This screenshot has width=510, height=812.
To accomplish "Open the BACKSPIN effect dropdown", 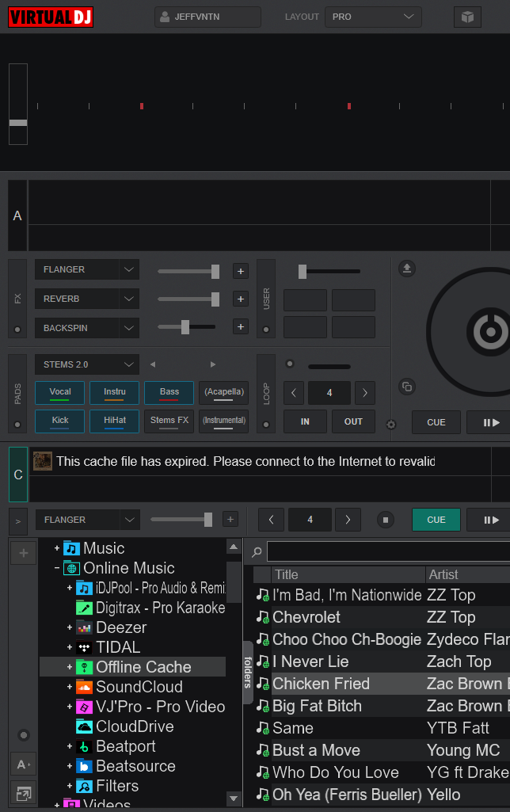I will [87, 328].
